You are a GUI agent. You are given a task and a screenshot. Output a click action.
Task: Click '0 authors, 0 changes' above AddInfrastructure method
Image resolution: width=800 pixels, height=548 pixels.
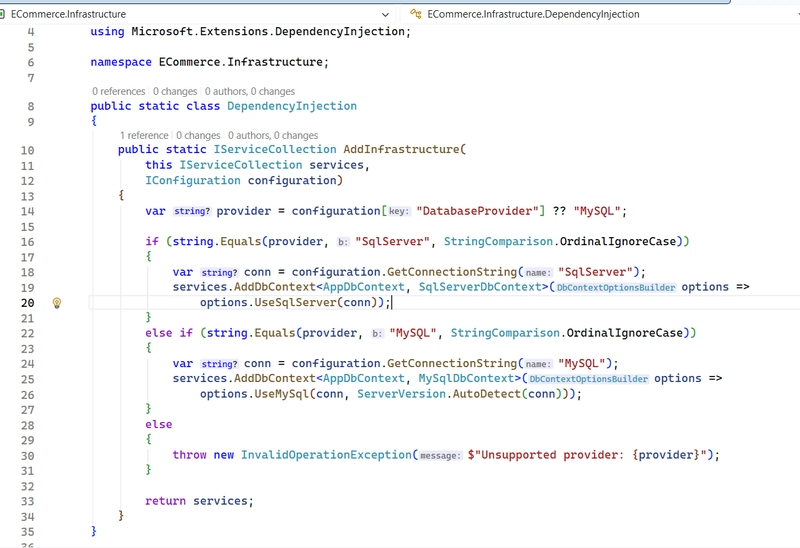pos(272,135)
